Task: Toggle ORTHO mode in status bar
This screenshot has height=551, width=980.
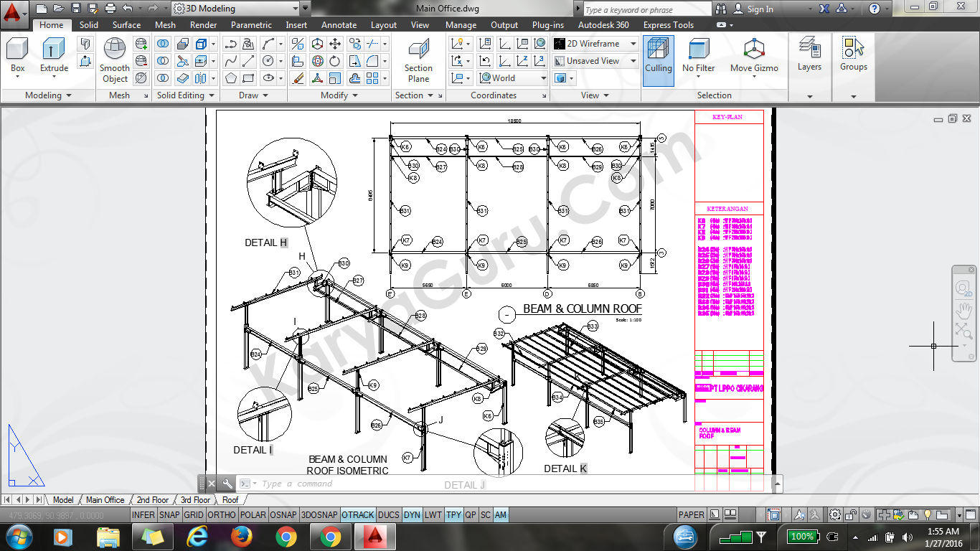Action: (x=221, y=515)
